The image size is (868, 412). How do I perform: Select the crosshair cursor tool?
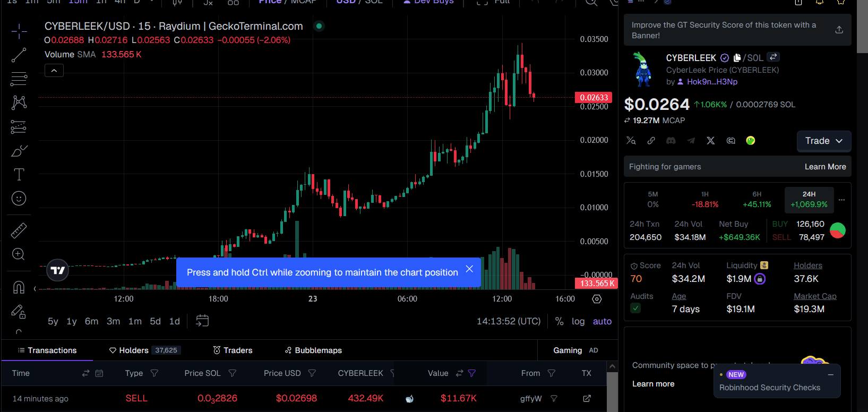click(19, 31)
